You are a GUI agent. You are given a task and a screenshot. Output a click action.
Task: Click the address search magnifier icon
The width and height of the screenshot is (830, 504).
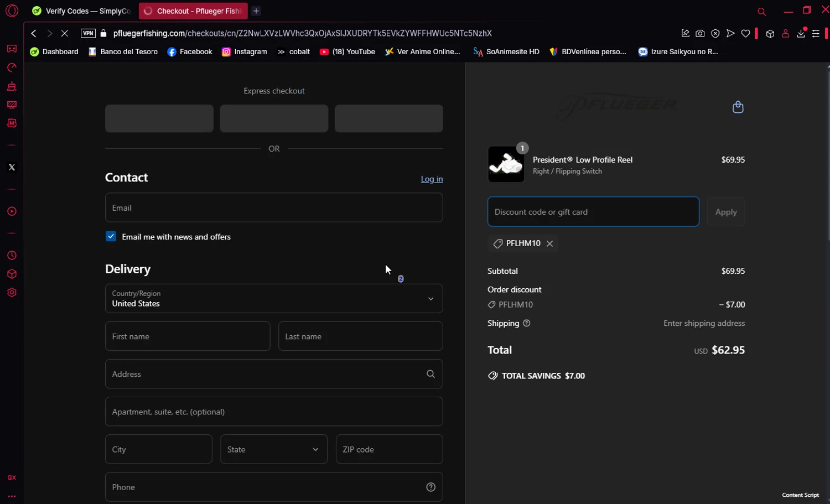(x=430, y=374)
